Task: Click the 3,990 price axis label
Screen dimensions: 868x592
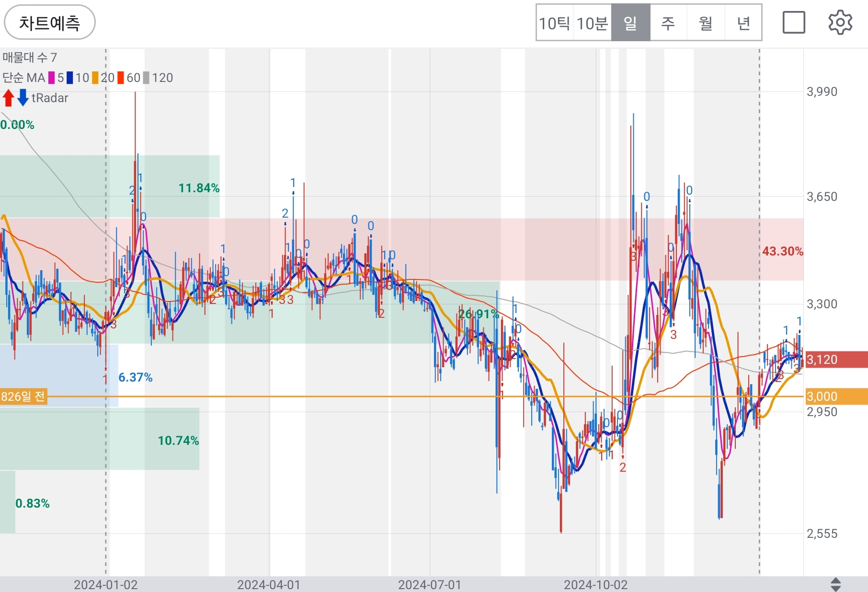Action: pos(822,92)
